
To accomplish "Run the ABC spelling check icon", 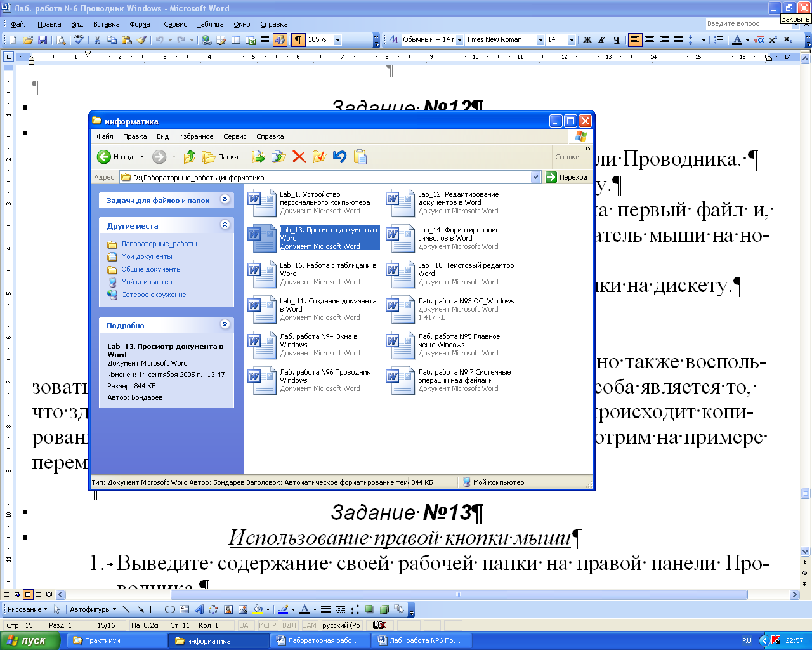I will pos(79,40).
